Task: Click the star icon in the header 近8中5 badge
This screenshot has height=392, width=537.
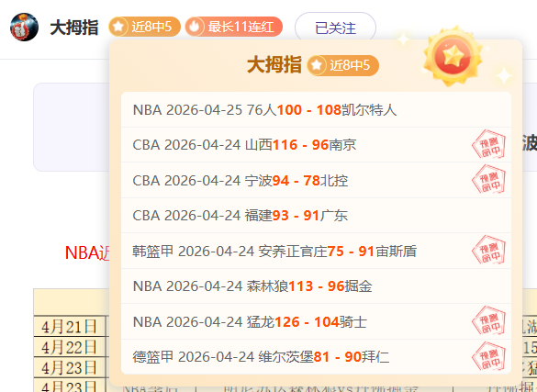Action: (x=118, y=27)
